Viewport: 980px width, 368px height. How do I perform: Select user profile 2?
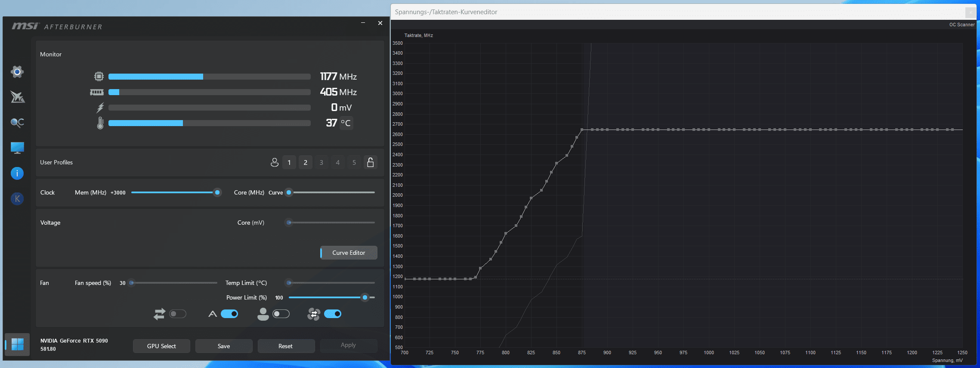pyautogui.click(x=306, y=162)
